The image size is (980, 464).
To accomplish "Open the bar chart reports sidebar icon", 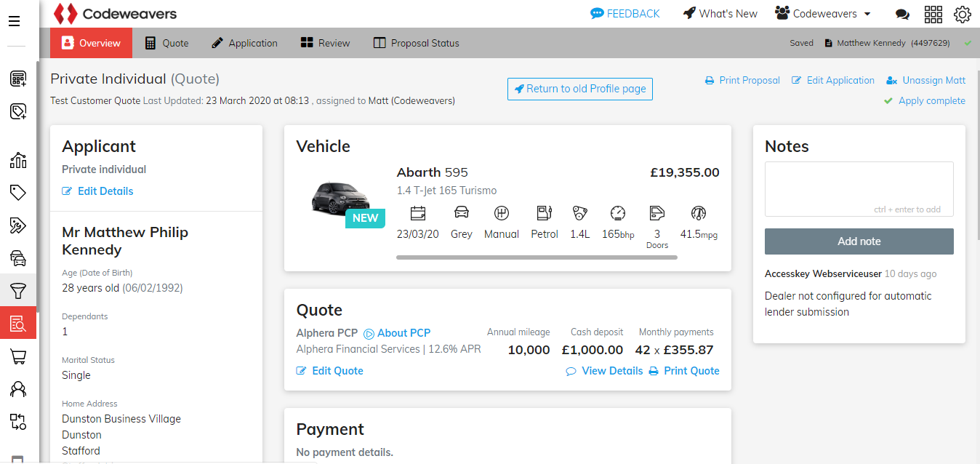I will 18,160.
